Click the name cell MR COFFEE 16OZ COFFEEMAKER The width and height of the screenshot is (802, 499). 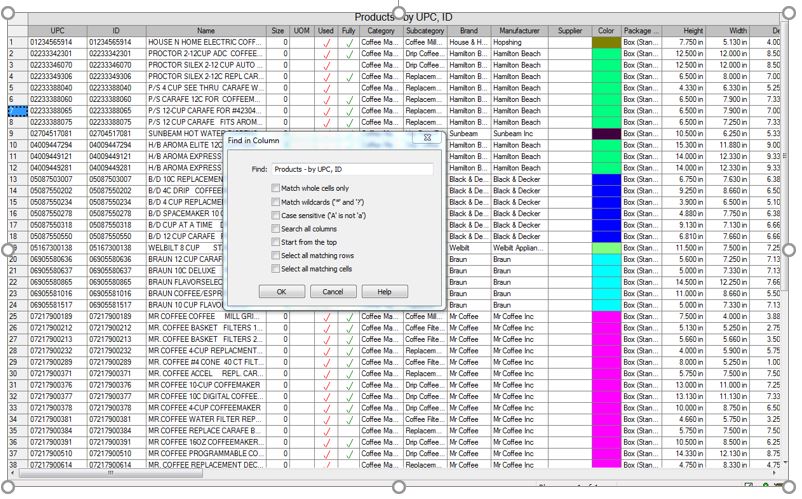click(x=206, y=442)
